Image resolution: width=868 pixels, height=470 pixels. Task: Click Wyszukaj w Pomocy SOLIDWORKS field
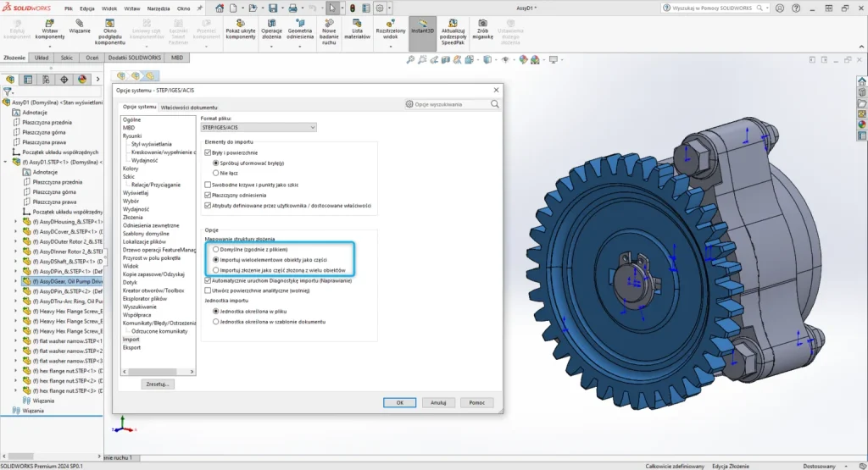point(714,8)
